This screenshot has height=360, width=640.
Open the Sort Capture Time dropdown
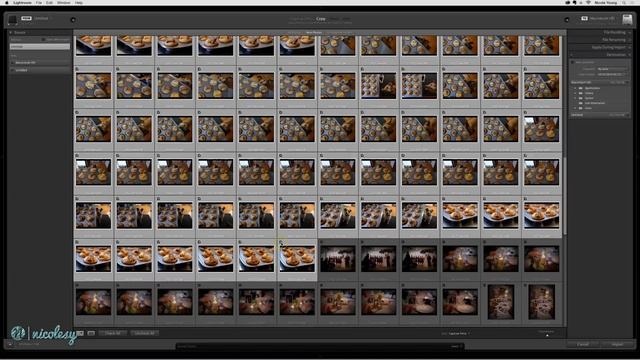click(459, 333)
